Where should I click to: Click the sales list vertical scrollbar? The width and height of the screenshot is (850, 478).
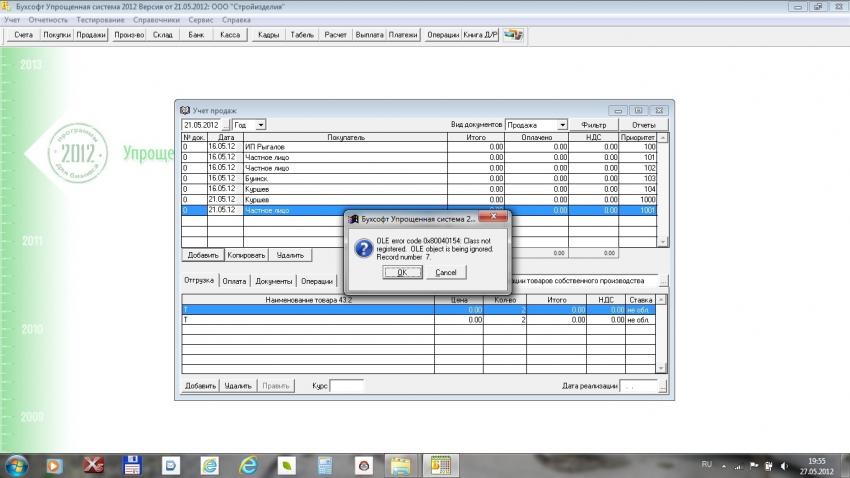[663, 190]
